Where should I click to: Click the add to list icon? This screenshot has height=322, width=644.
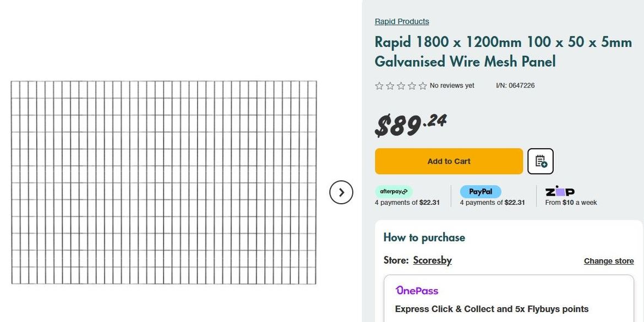pyautogui.click(x=540, y=161)
